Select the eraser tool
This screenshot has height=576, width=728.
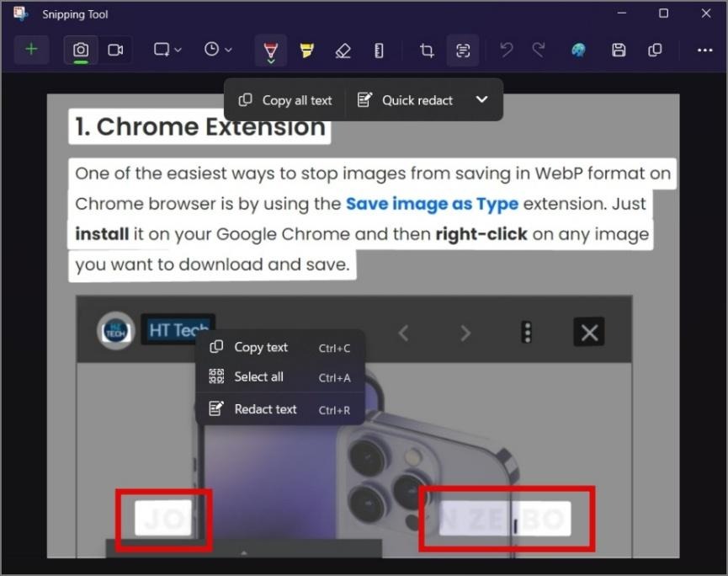tap(343, 51)
